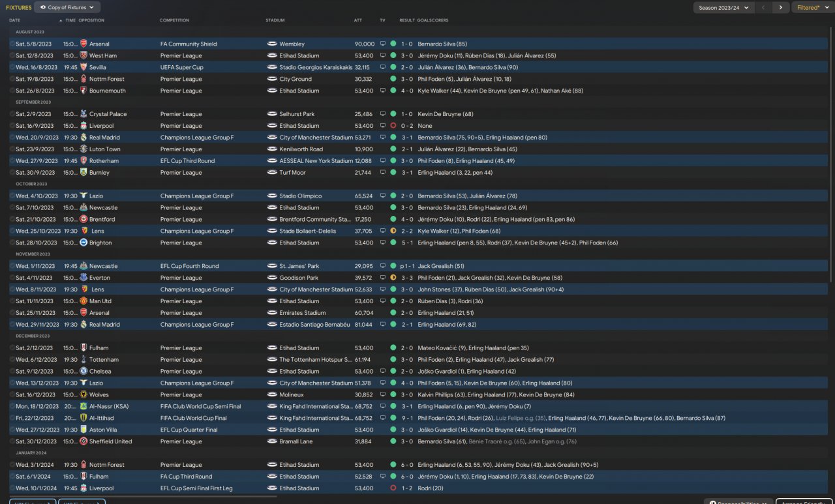Tick the row marker for Sat, 28/10/2023 fixture
835x504 pixels.
12,243
